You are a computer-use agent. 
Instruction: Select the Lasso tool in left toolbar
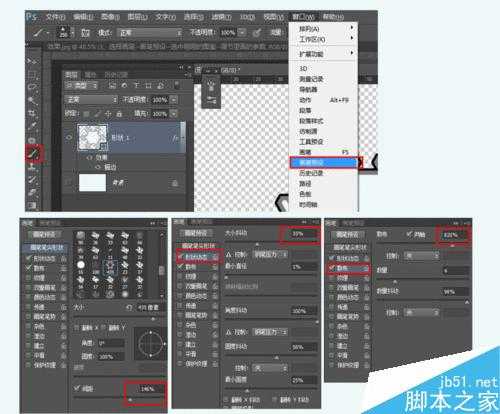click(33, 87)
